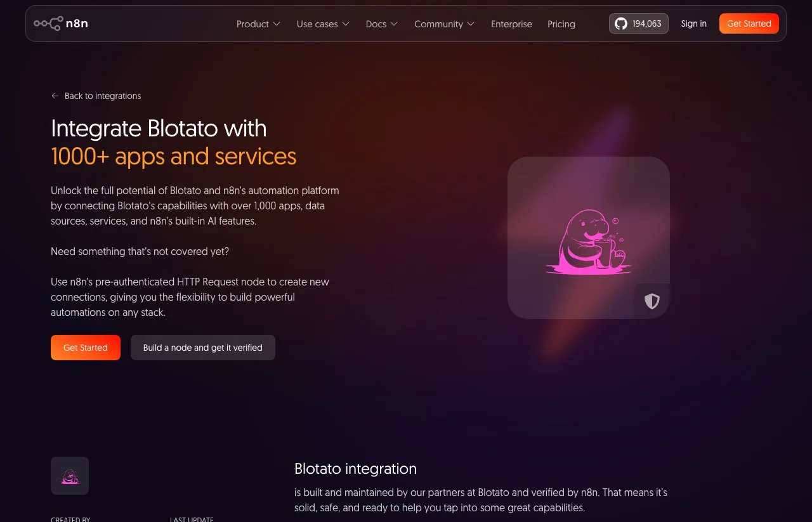
Task: Click the CREATED BY label
Action: point(70,519)
